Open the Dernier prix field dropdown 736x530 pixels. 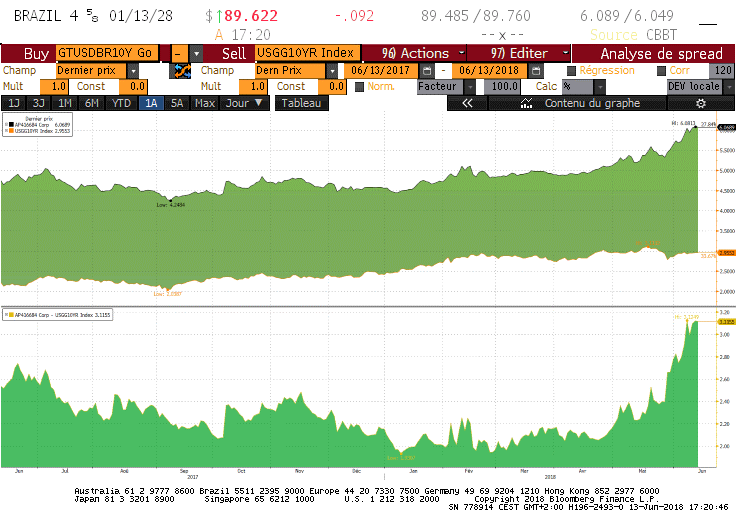[x=133, y=71]
